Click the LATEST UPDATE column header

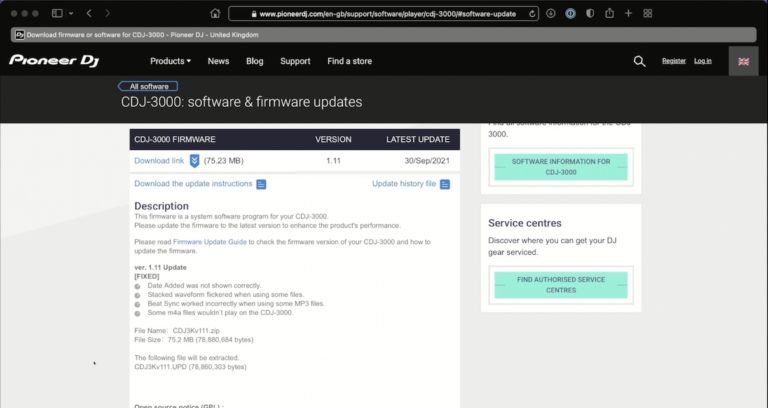pos(418,140)
